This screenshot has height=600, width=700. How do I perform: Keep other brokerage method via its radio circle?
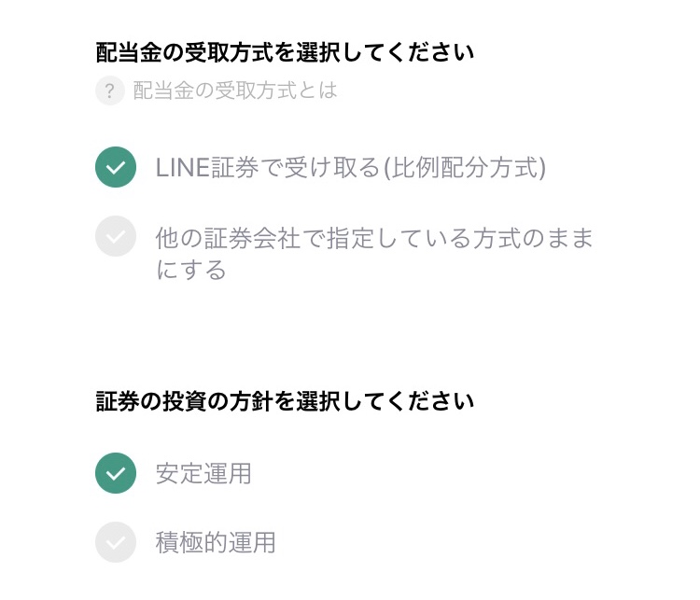pyautogui.click(x=116, y=236)
